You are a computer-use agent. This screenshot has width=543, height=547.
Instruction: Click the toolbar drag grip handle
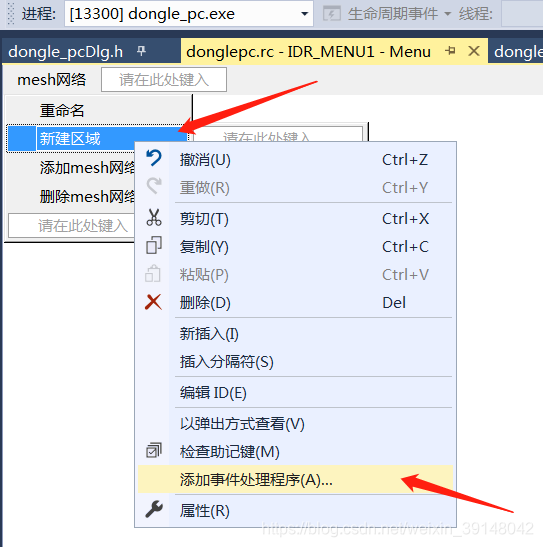(11, 14)
